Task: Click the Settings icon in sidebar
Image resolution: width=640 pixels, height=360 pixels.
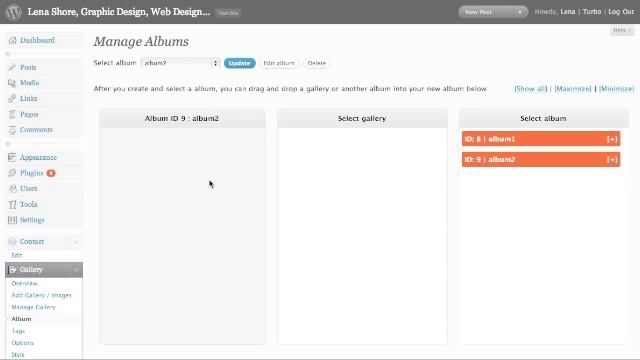Action: point(12,220)
